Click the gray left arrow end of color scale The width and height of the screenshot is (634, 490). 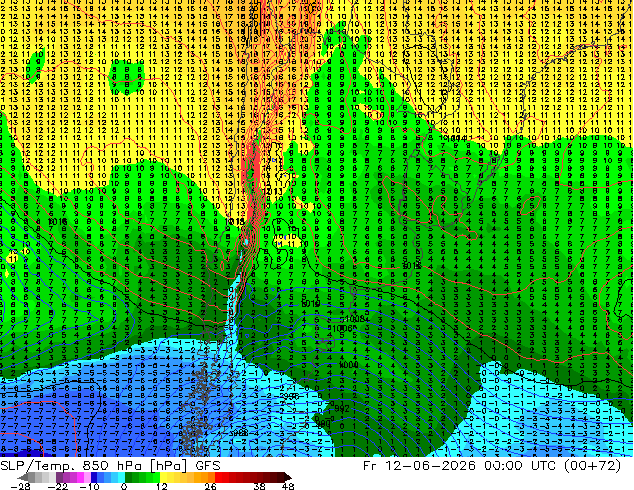point(23,477)
